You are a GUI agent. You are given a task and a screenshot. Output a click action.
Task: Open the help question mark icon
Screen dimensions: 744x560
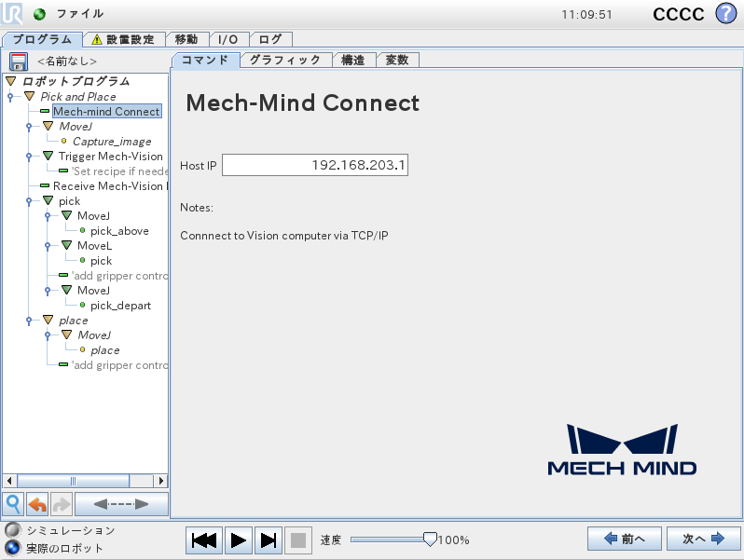point(726,13)
